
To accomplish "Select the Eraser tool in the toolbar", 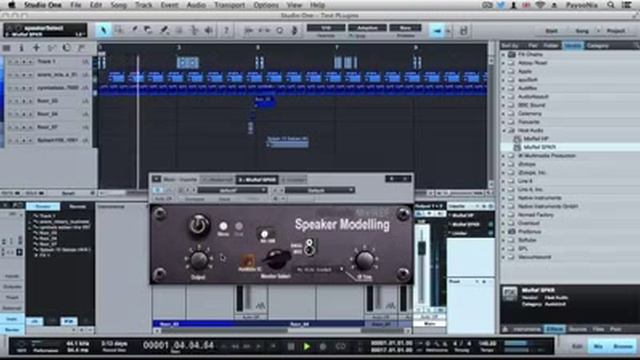I will click(149, 30).
